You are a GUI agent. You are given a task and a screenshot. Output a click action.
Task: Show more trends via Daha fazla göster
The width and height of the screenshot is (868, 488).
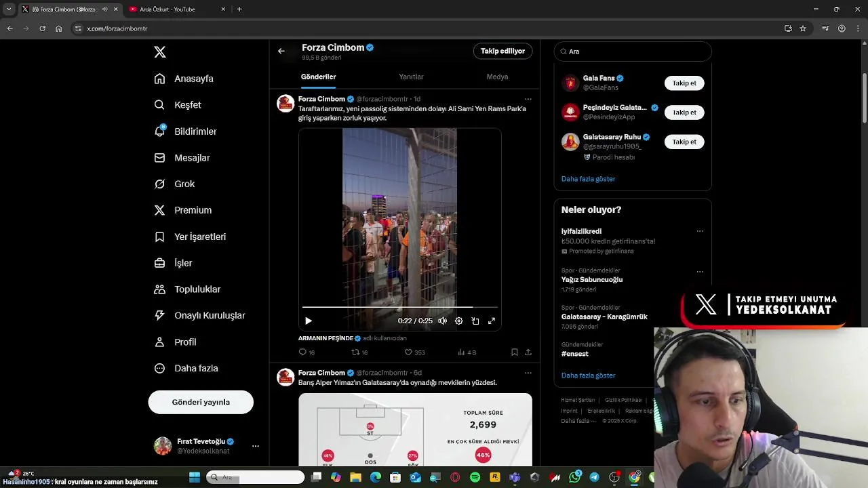588,375
